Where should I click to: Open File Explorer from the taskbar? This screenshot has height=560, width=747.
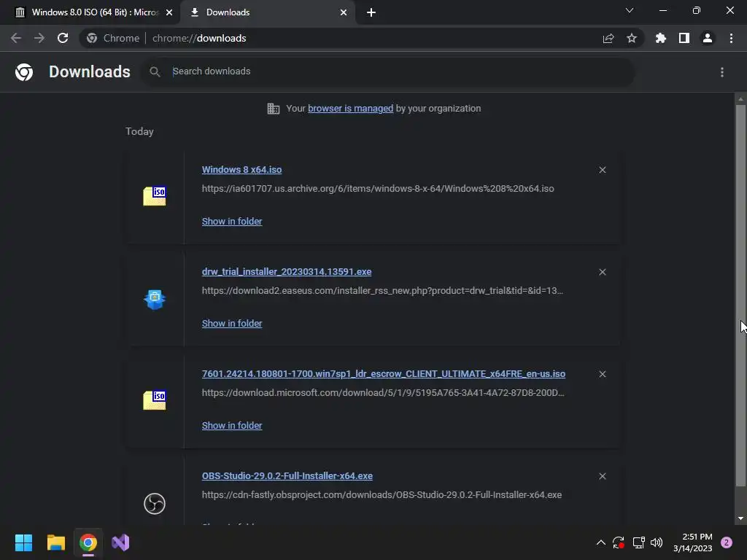(x=55, y=542)
